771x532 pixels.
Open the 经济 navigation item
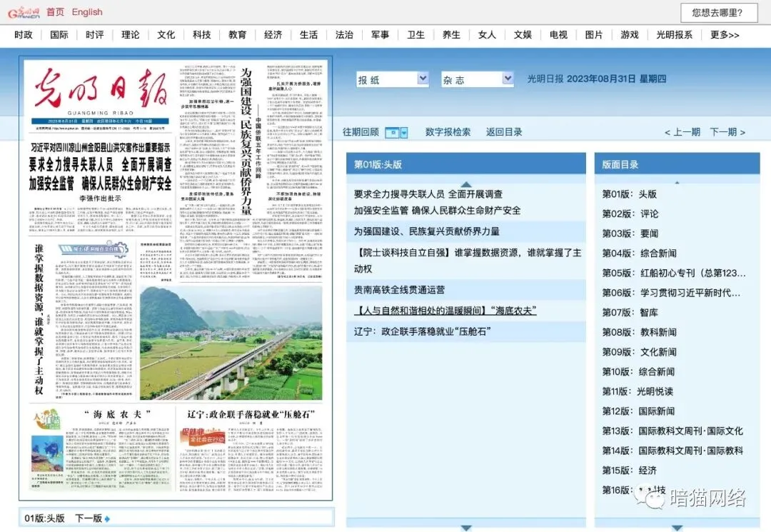pos(273,35)
